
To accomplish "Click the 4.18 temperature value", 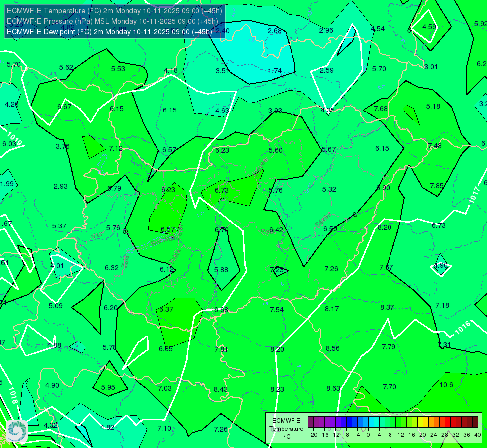I will (x=171, y=70).
